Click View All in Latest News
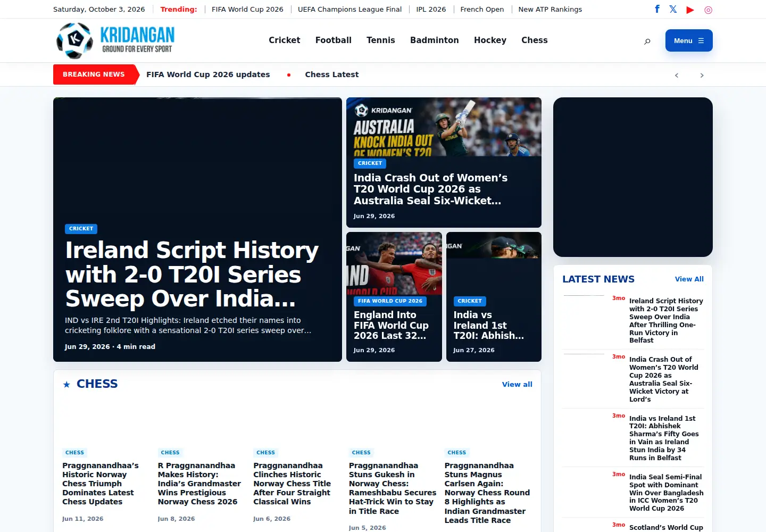Screen dimensions: 766x532 click(689, 279)
